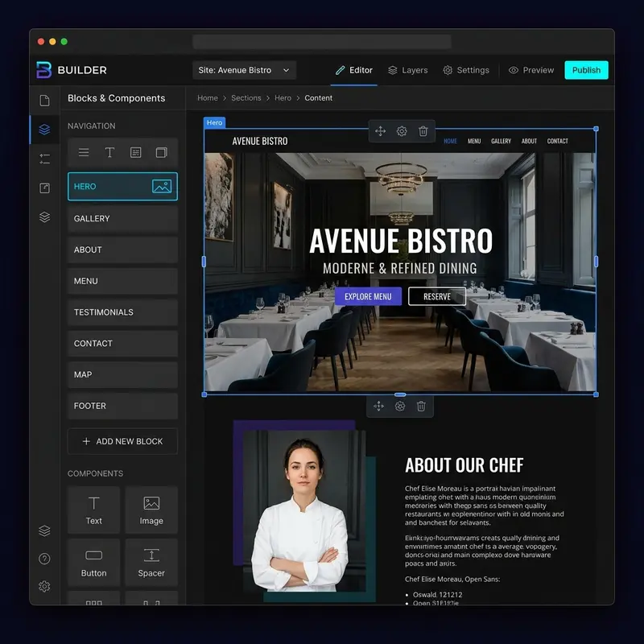644x644 pixels.
Task: Click MENU in site preview navigation
Action: (x=474, y=141)
